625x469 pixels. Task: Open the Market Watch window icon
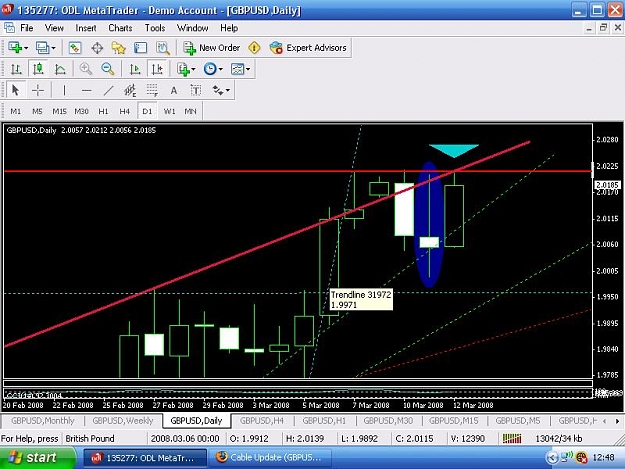[x=75, y=48]
